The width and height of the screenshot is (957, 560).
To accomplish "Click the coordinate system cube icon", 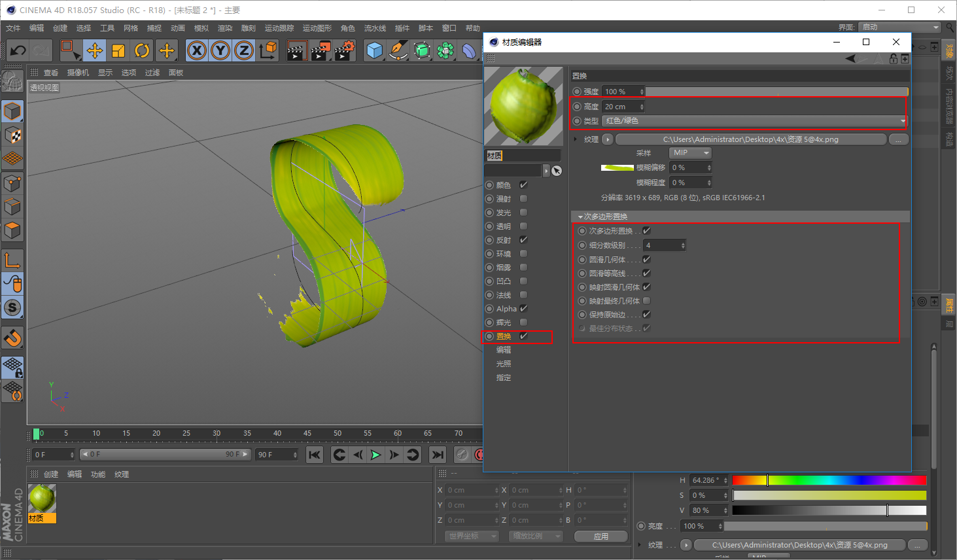I will click(268, 50).
